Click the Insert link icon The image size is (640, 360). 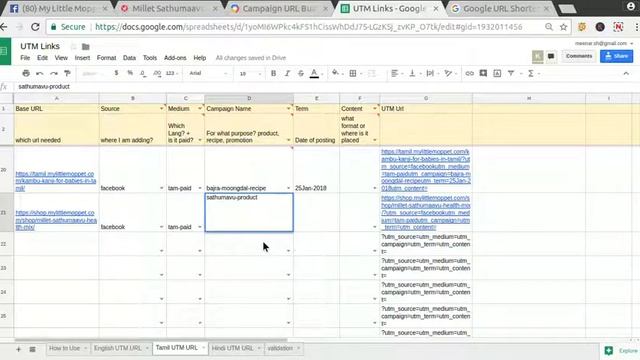(469, 73)
